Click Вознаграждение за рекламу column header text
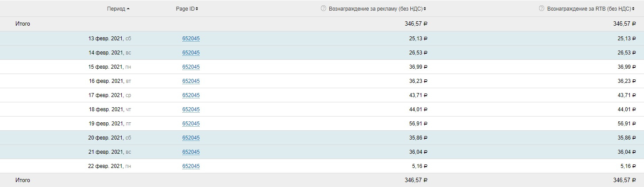This screenshot has height=187, width=644. point(375,9)
